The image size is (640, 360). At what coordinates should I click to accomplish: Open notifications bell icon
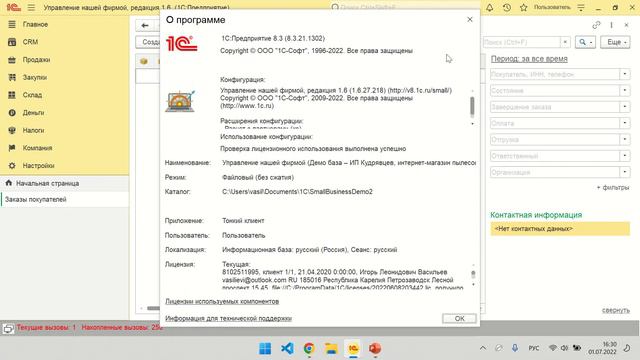coord(490,7)
